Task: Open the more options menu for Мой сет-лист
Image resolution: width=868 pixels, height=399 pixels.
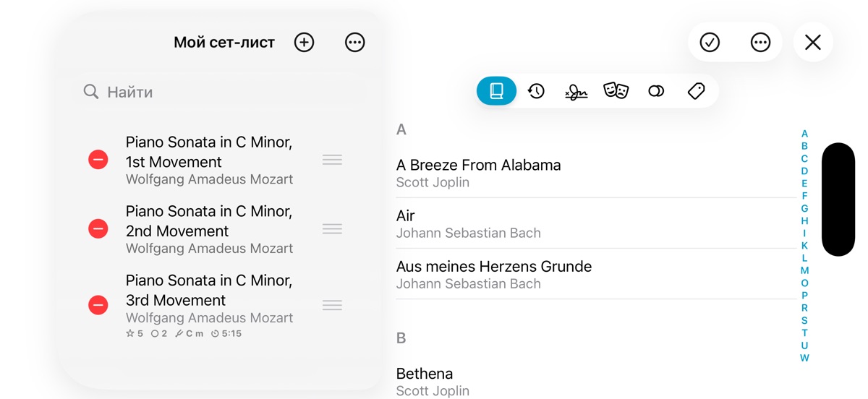Action: click(x=354, y=43)
